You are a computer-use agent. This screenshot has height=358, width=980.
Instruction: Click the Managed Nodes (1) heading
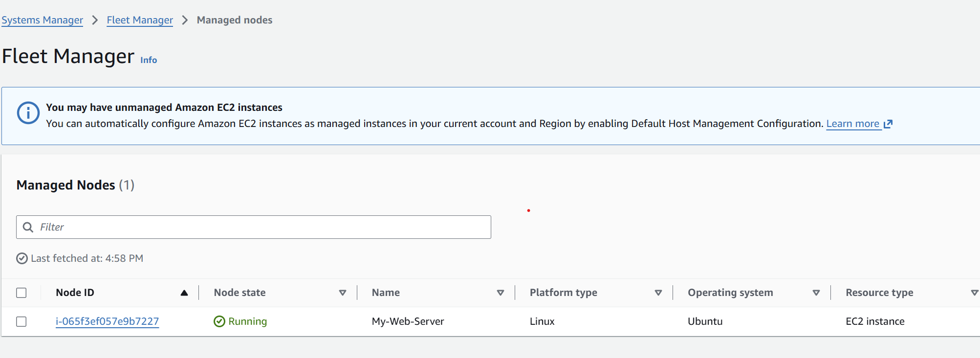[x=75, y=185]
